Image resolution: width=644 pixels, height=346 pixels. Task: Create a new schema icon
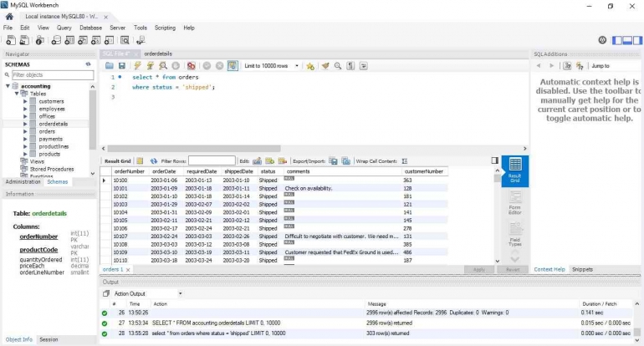[56, 40]
